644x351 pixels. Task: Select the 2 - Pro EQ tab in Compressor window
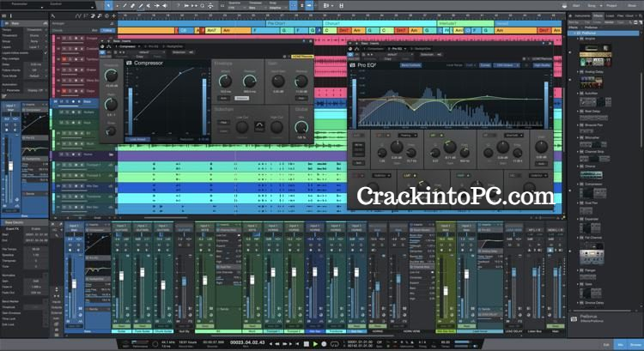151,47
